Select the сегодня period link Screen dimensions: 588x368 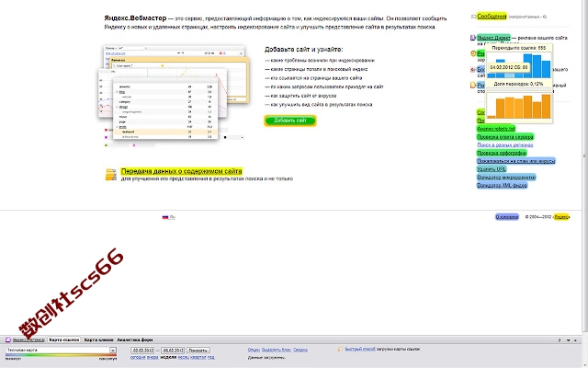[x=138, y=357]
